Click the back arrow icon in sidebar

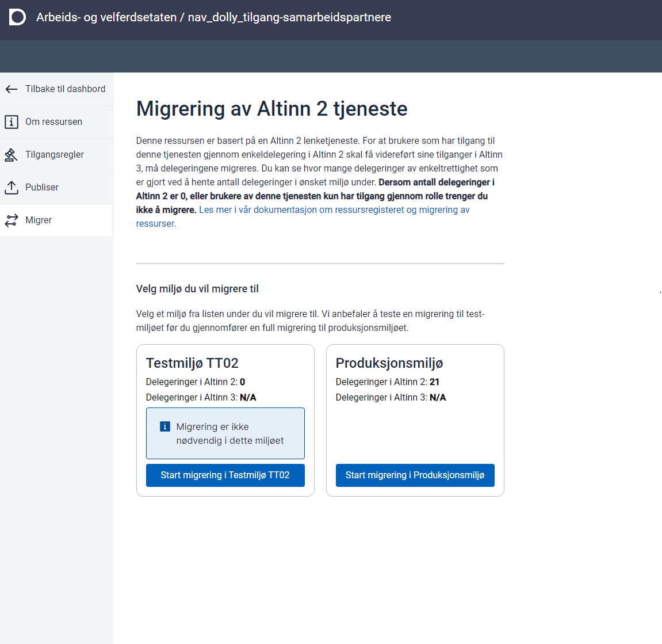pyautogui.click(x=12, y=89)
